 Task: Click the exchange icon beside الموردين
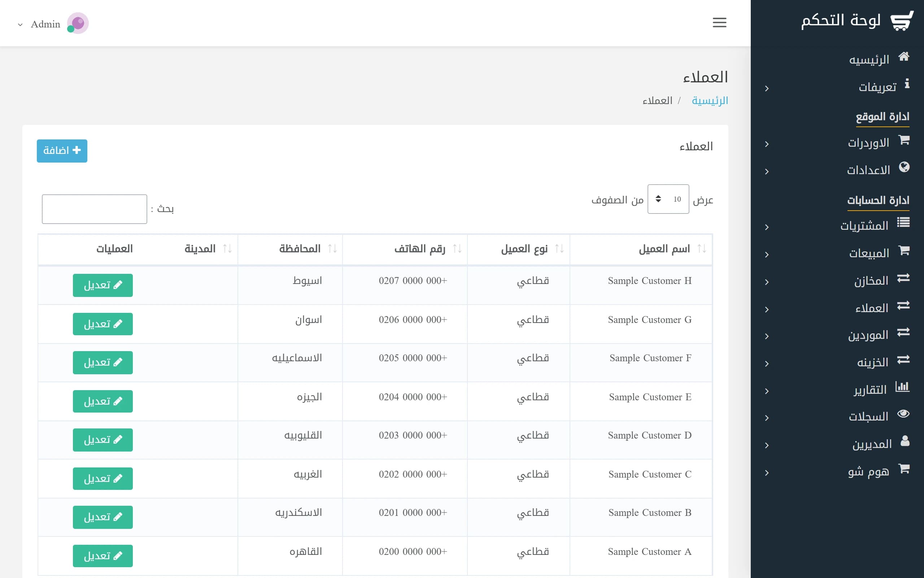coord(903,332)
